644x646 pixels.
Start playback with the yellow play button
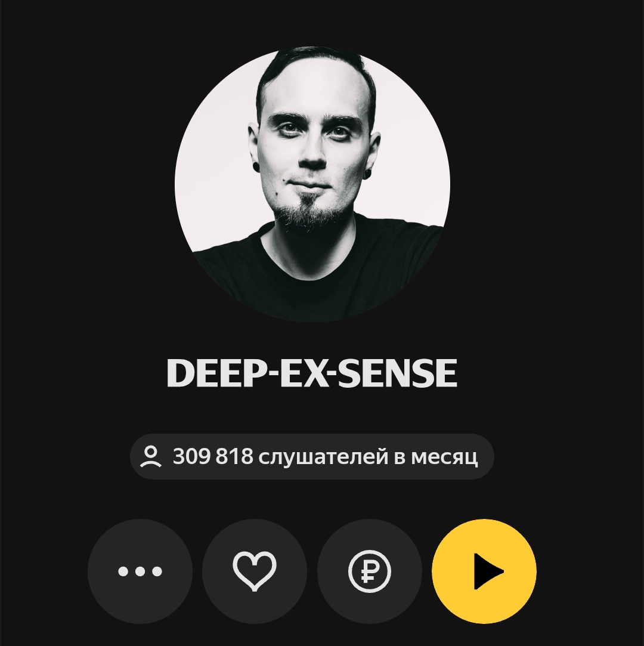pos(484,571)
